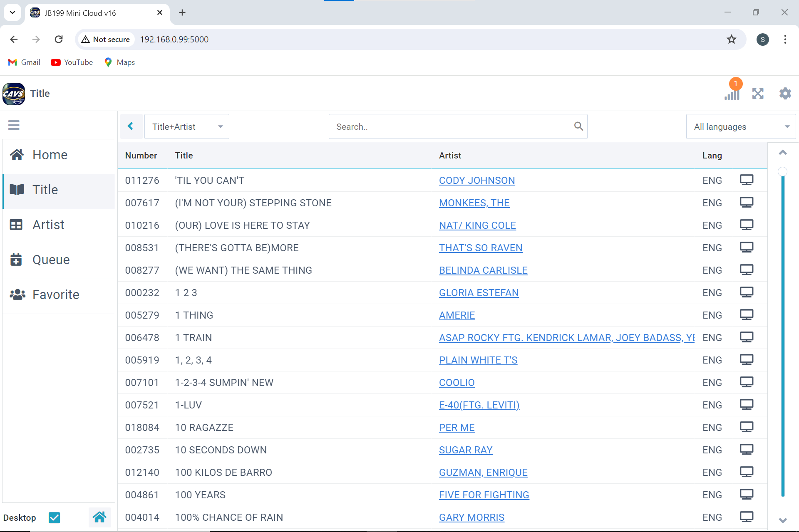Screen dimensions: 799x532
Task: Click the monitor icon for 1 TRAIN
Action: pyautogui.click(x=746, y=337)
